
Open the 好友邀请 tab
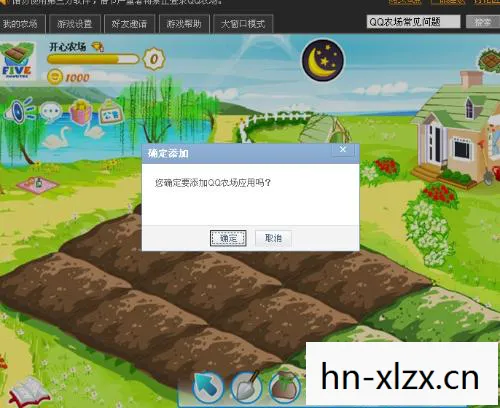click(x=129, y=24)
